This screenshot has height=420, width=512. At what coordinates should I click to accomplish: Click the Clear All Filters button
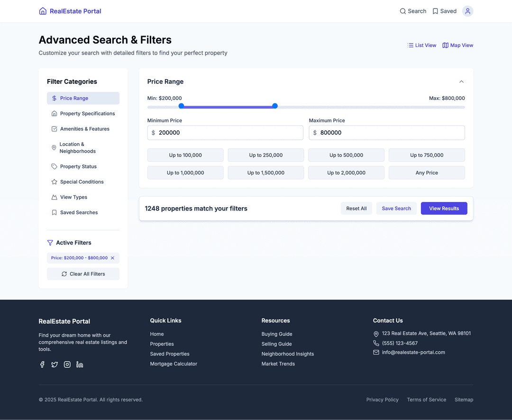(x=83, y=274)
